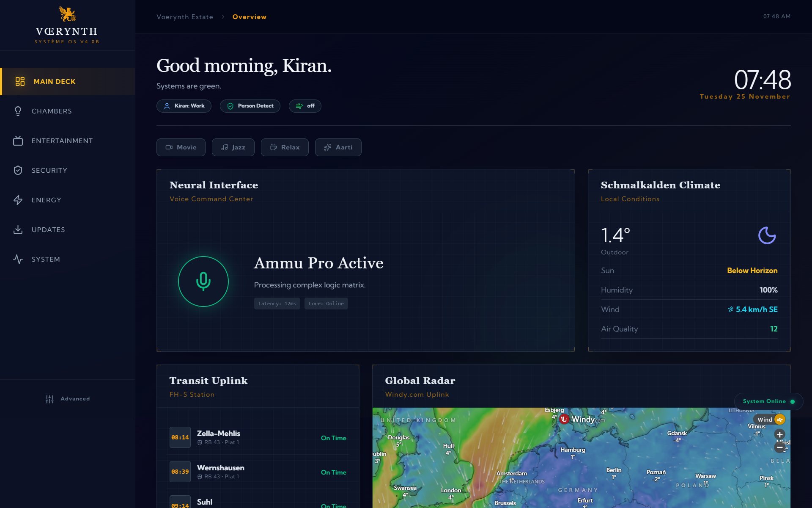Tap the green microphone voice button
Image resolution: width=812 pixels, height=508 pixels.
click(x=203, y=282)
